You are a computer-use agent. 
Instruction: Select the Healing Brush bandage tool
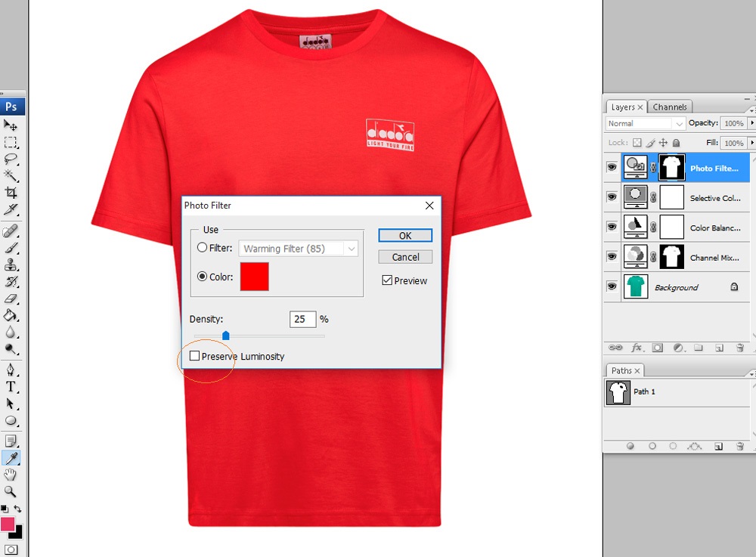[x=10, y=231]
